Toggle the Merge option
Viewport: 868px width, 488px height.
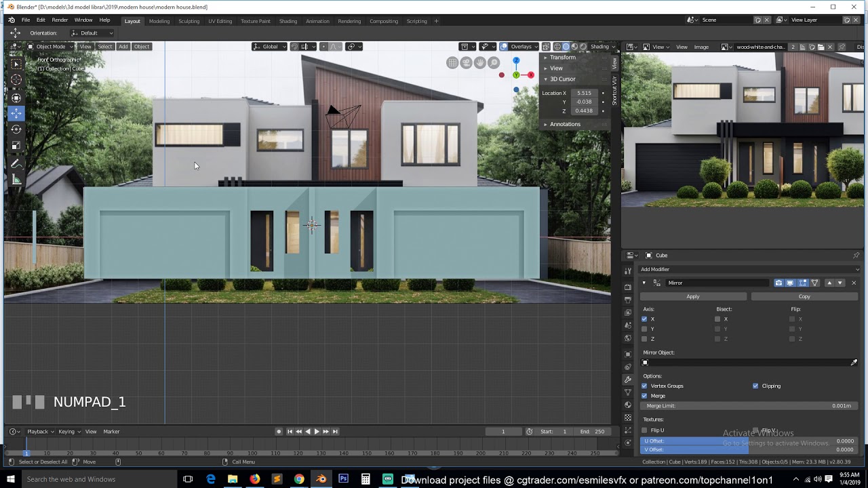point(644,396)
